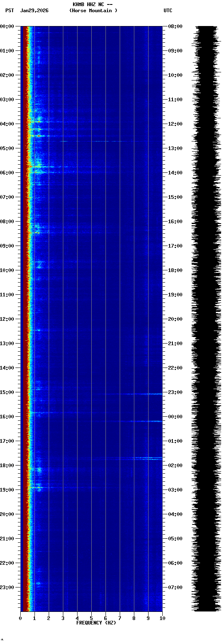
Task: Click the PST timezone label
Action: click(x=10, y=11)
